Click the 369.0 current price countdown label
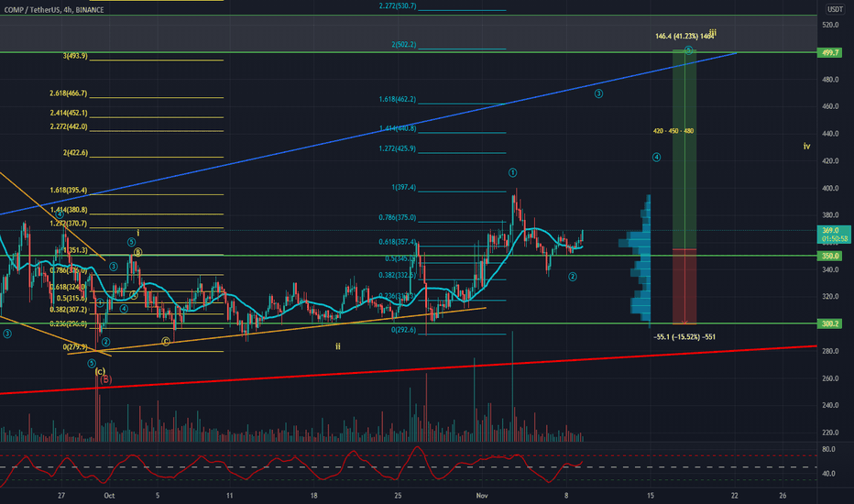 (834, 235)
